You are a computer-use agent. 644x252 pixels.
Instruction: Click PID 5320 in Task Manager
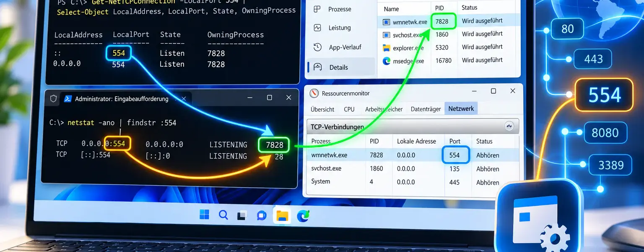442,47
